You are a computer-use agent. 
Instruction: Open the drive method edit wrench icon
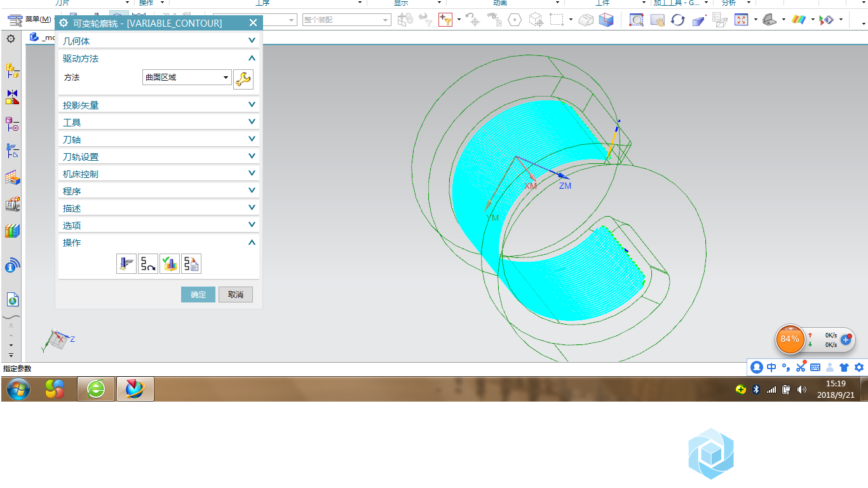click(243, 79)
